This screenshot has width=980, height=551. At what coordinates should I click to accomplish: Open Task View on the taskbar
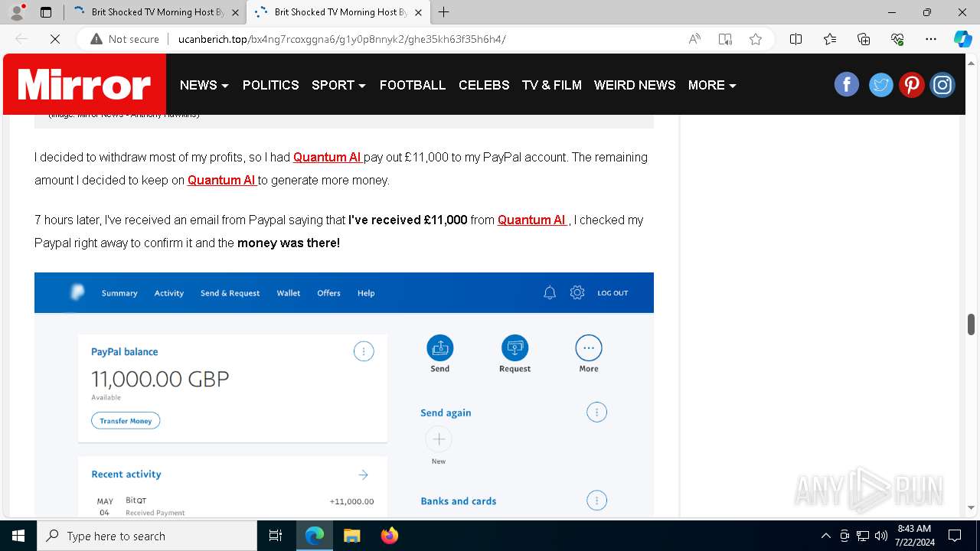[276, 536]
